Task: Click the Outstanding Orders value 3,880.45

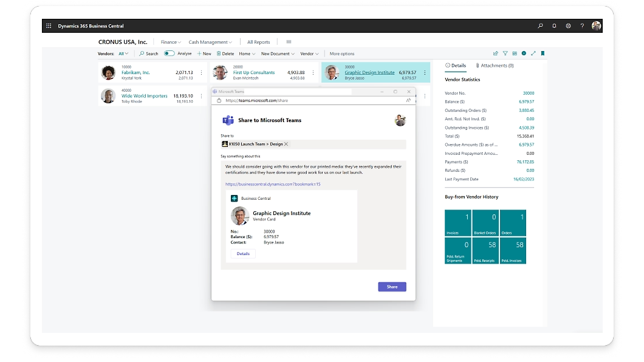Action: click(527, 111)
